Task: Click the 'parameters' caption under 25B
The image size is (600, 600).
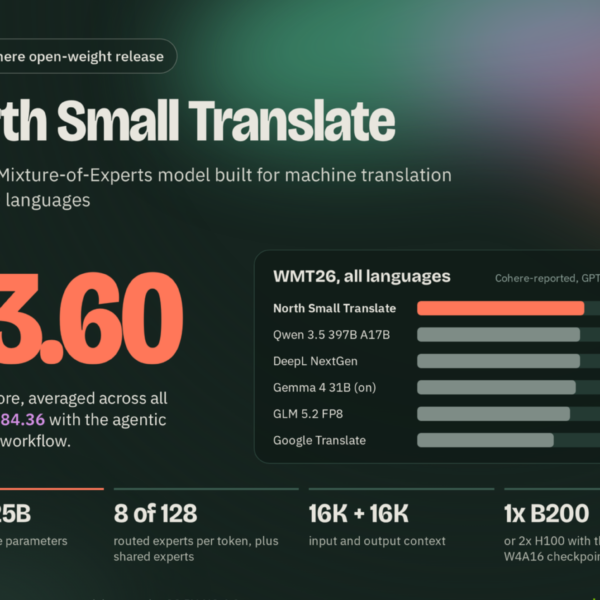Action: [x=36, y=541]
